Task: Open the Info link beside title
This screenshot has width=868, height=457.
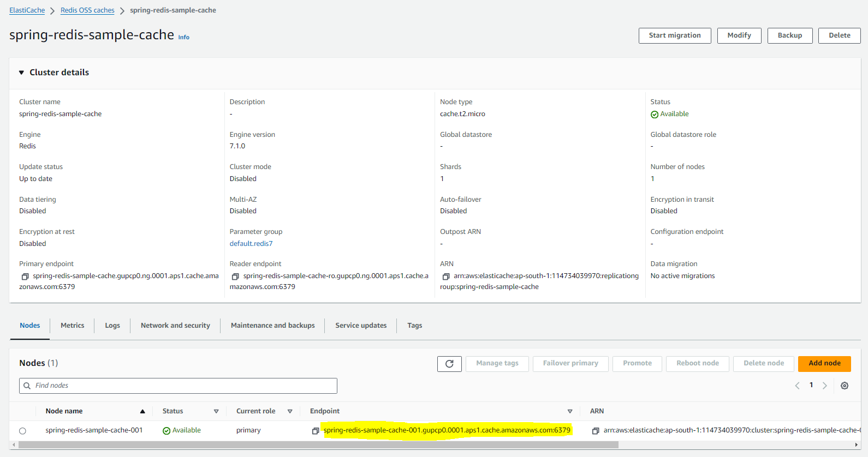Action: point(184,37)
